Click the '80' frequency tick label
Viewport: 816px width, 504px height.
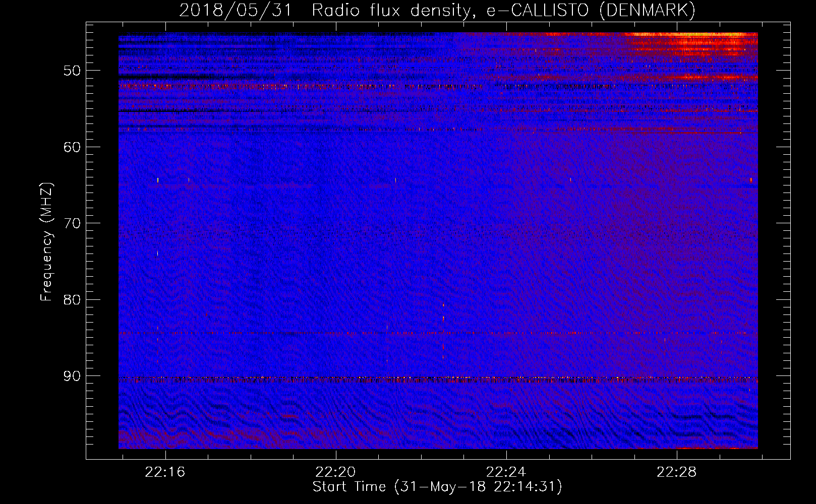pyautogui.click(x=72, y=300)
